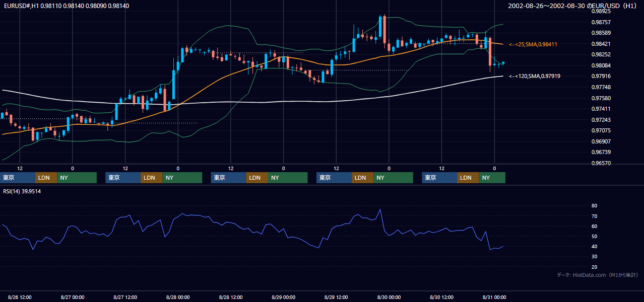Screen dimensions: 644x302
Task: Click price axis value 0.96907
Action: point(601,141)
